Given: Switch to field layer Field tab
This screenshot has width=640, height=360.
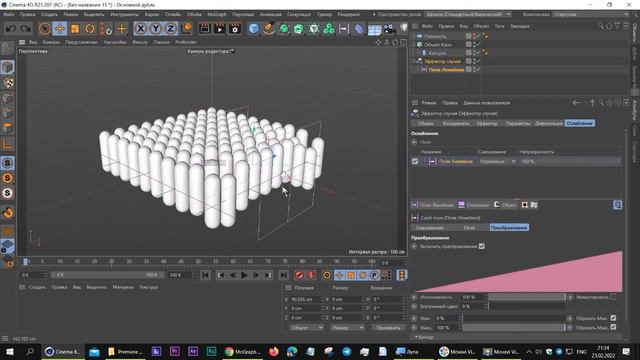Looking at the screenshot, I should click(469, 228).
